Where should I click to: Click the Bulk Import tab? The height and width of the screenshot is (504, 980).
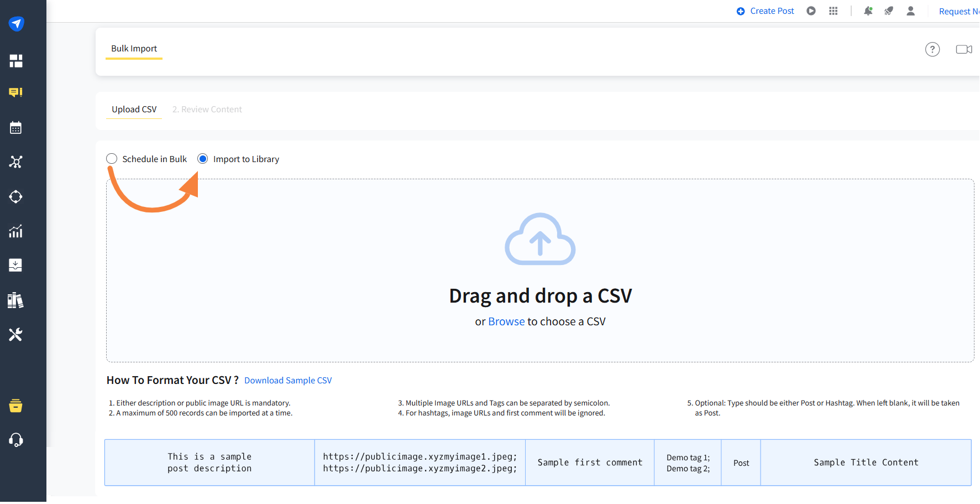point(134,49)
